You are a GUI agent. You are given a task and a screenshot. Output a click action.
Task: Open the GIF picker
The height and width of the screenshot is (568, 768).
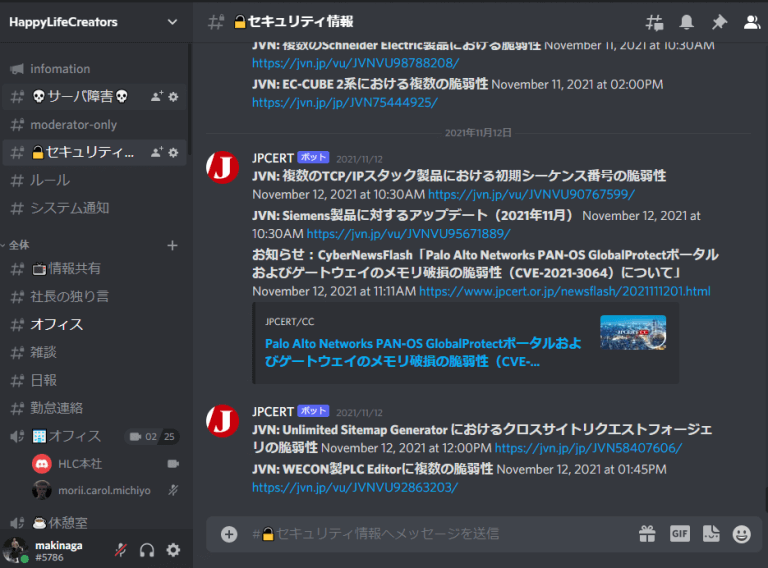680,534
